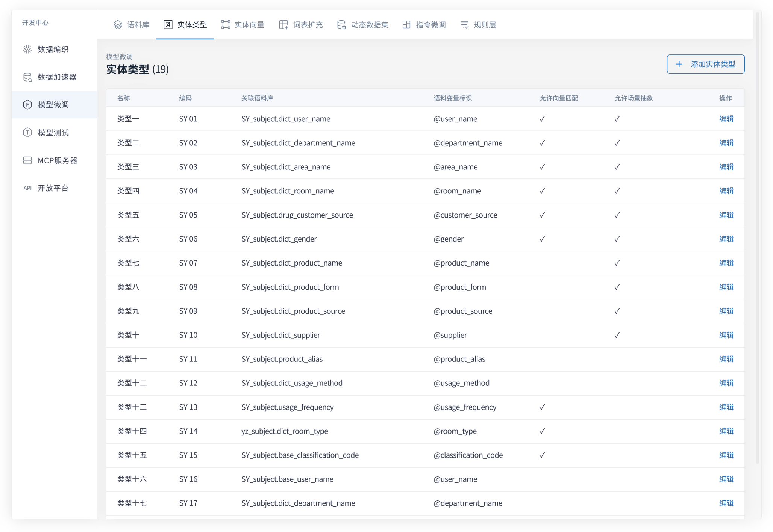The width and height of the screenshot is (773, 532).
Task: Toggle 允许向量匹配 checkmark for 类型十三
Action: click(x=542, y=407)
